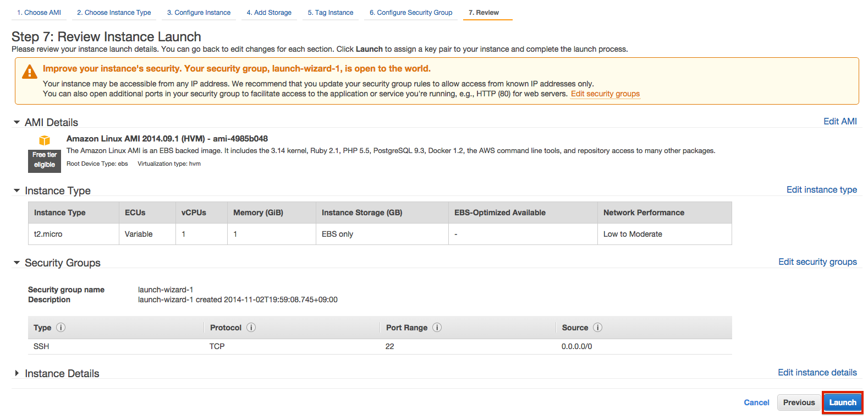Click the source value 0.0.0.0/0
868x419 pixels.
click(577, 346)
